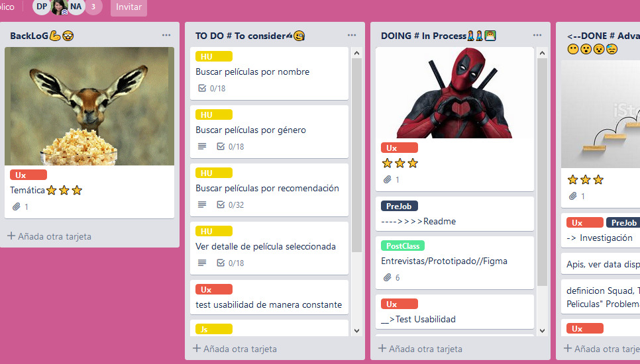Click attachment badge on Entrevistas/Prototipado//Figma card
640x364 pixels.
(x=392, y=277)
